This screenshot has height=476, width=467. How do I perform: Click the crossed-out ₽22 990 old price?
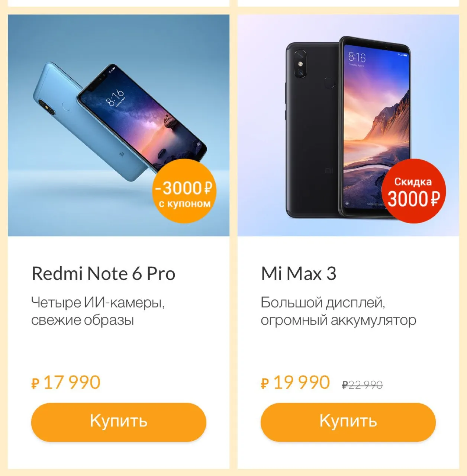point(363,385)
